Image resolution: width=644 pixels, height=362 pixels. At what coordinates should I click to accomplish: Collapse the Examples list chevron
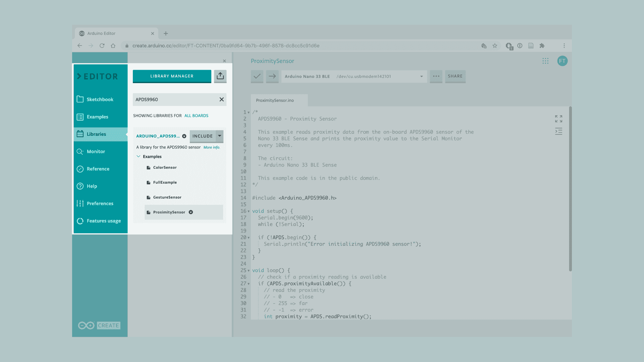(138, 157)
